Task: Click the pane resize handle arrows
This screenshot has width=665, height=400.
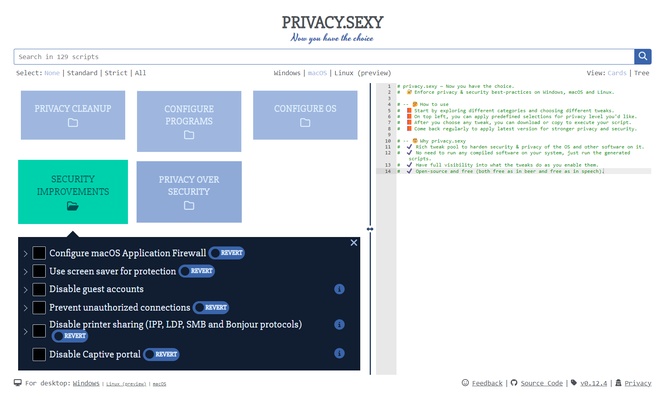Action: 370,229
